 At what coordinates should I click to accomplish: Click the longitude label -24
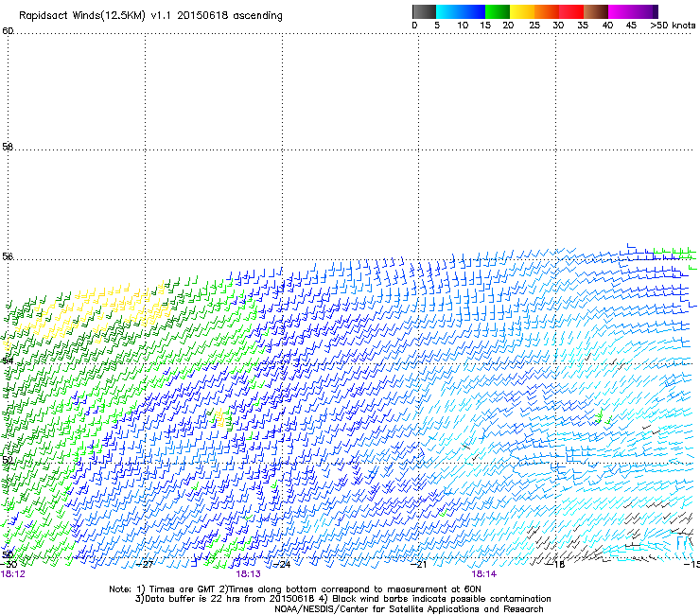pyautogui.click(x=282, y=565)
